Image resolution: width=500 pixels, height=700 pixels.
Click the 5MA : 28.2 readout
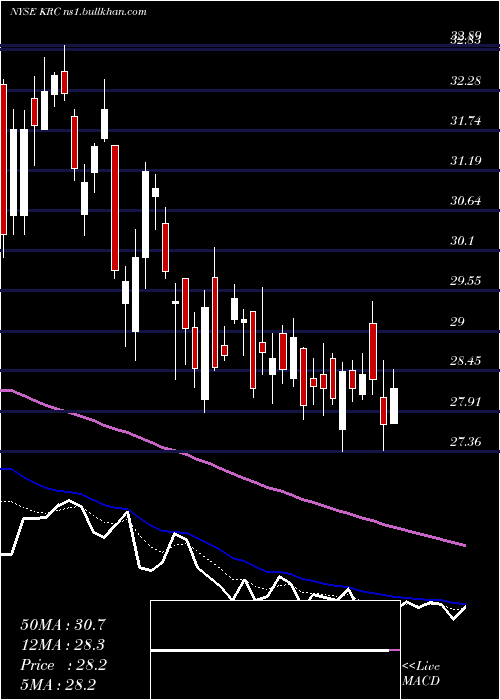(58, 685)
